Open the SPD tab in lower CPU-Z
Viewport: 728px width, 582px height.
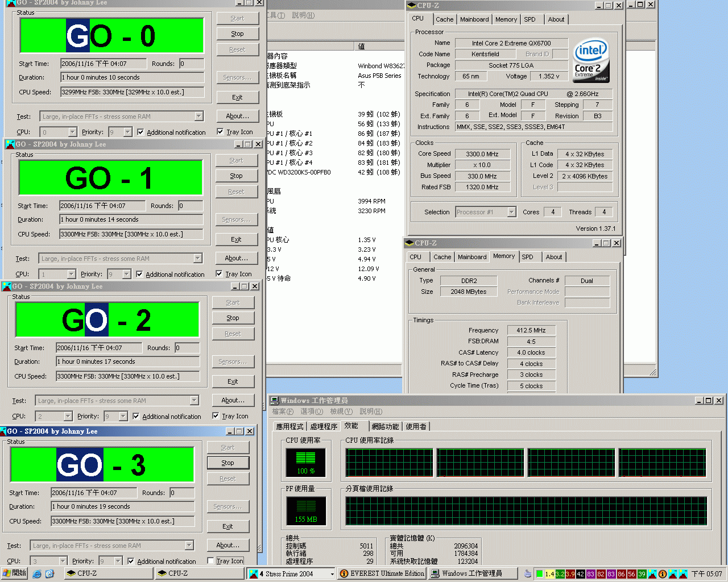click(x=527, y=257)
